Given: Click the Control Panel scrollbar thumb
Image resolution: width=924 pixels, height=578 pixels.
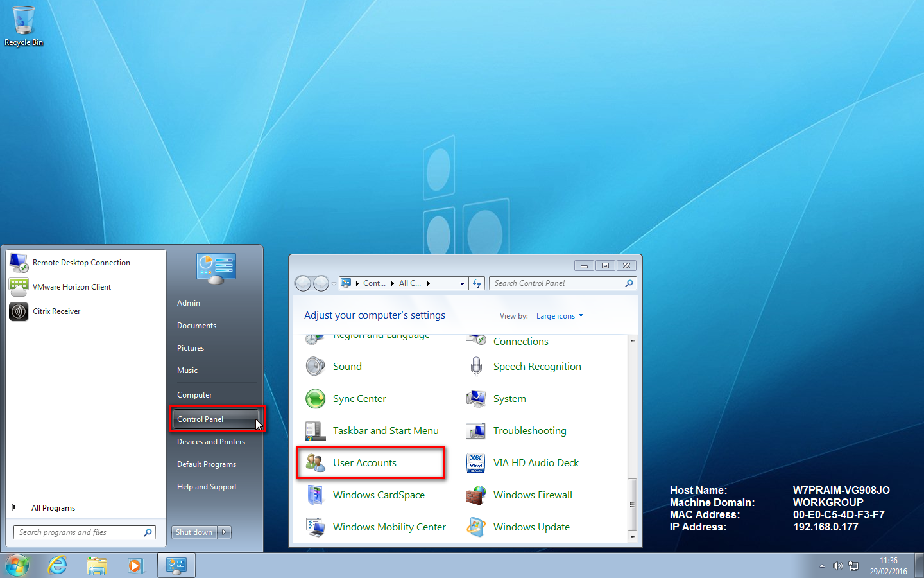Looking at the screenshot, I should click(633, 504).
